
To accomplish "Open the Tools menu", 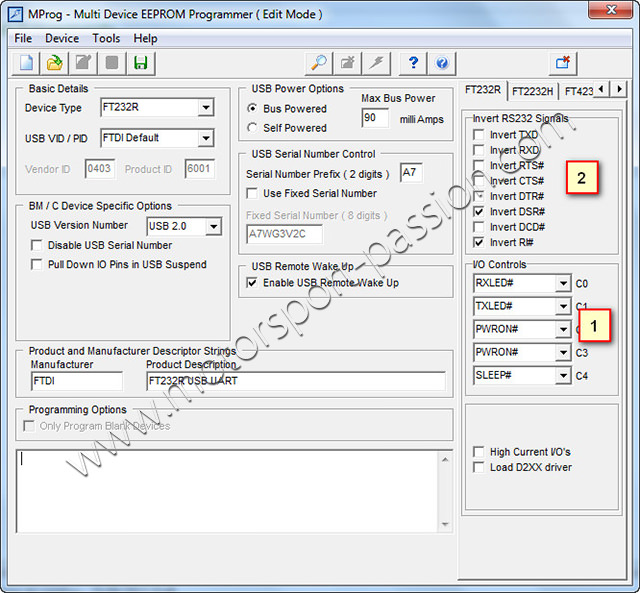I will click(x=106, y=38).
